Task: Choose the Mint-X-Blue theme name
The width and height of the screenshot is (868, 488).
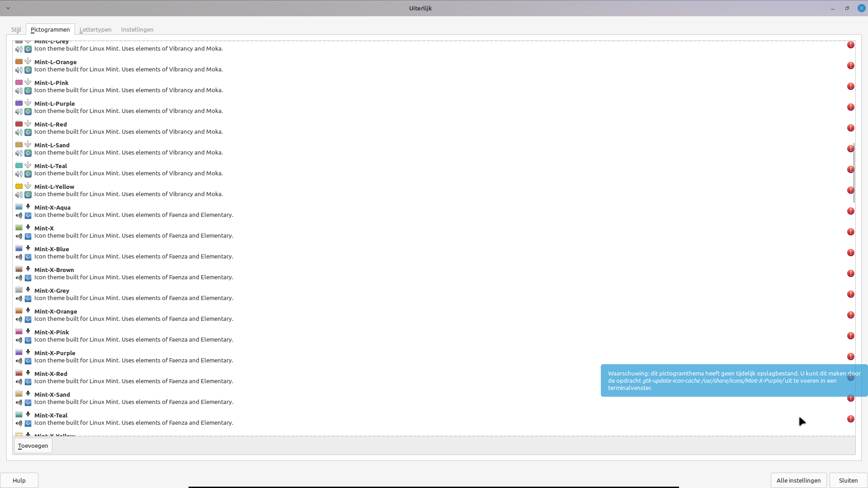Action: tap(52, 249)
